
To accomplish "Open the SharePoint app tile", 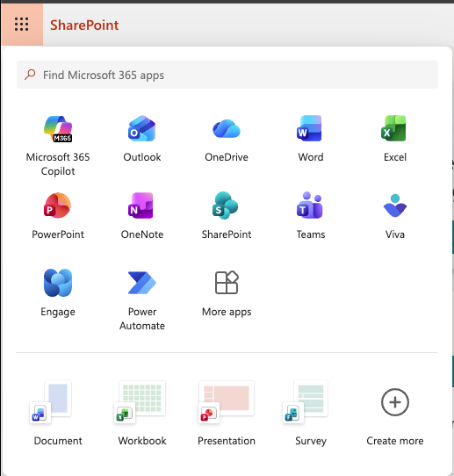I will (x=227, y=215).
